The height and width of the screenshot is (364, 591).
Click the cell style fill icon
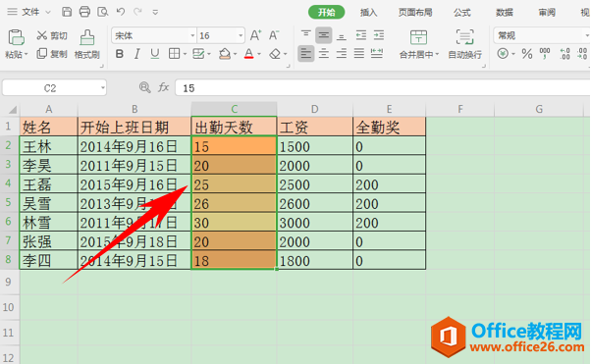(198, 54)
